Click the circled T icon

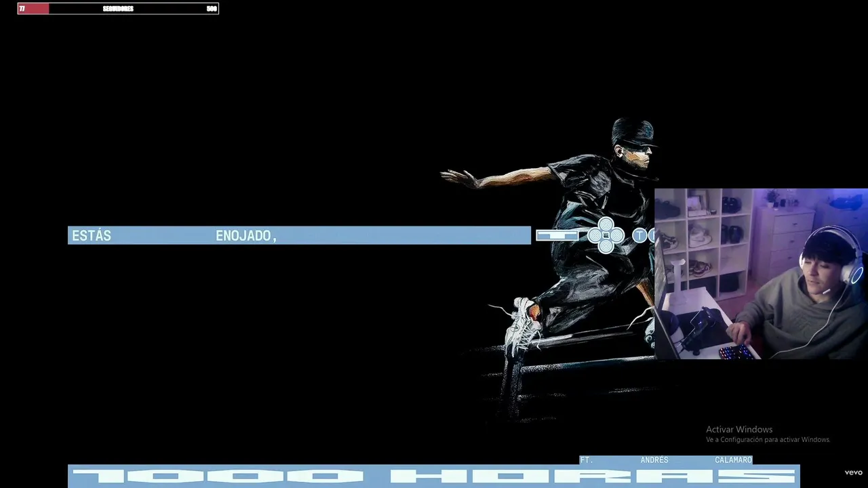click(639, 235)
